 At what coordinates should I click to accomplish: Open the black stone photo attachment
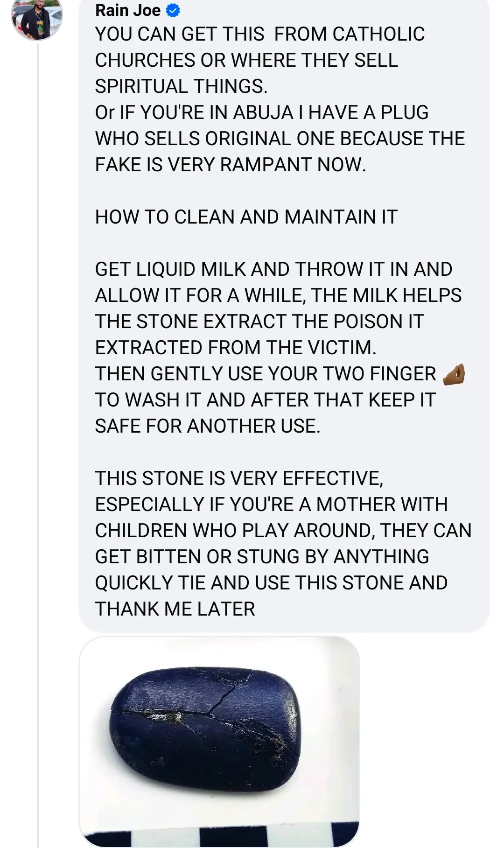click(219, 742)
